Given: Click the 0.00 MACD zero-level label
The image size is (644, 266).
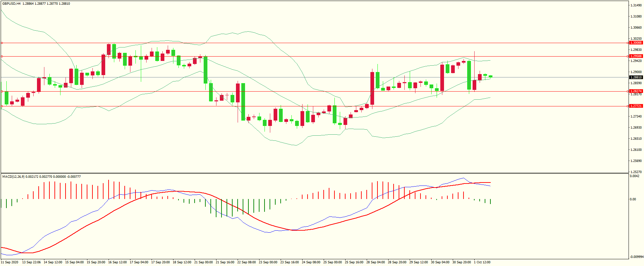Looking at the screenshot, I should [x=633, y=199].
